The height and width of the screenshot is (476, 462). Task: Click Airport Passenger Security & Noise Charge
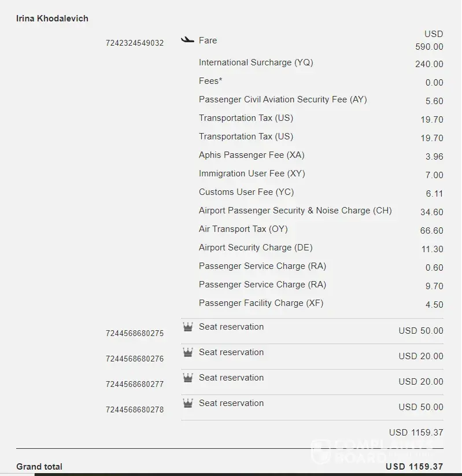pos(295,211)
